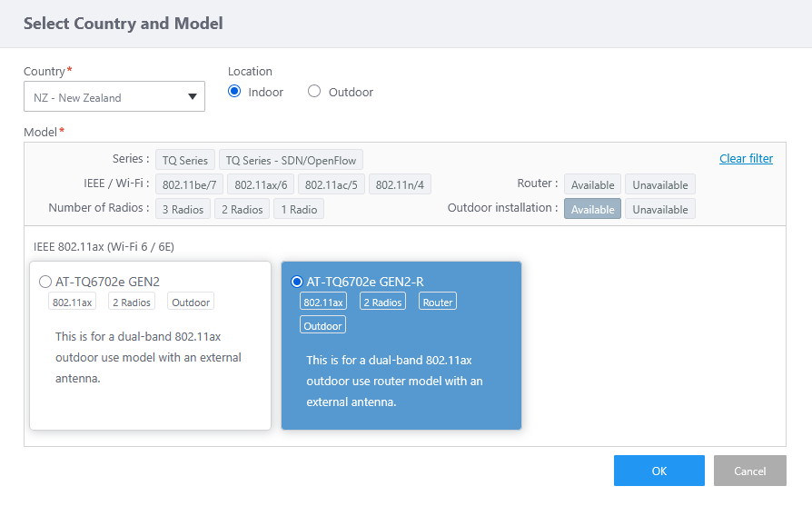Filter by TQ Series

pyautogui.click(x=185, y=160)
